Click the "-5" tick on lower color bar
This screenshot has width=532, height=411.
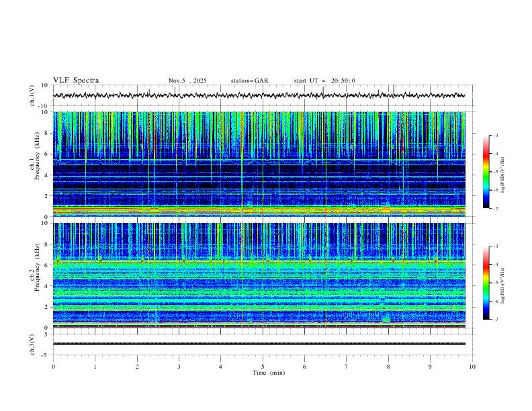496,283
